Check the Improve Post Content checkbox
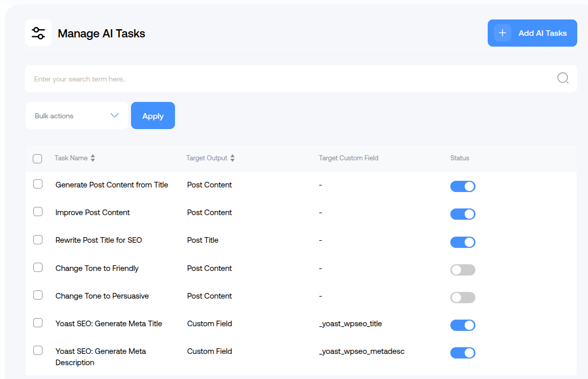Screen dimensions: 588x379 38,212
